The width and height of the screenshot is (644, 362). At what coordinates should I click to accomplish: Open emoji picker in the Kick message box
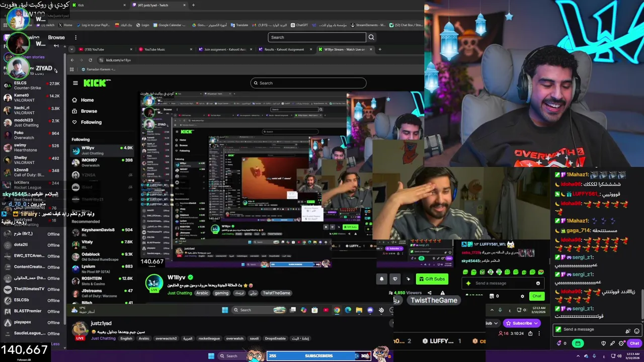coord(538,283)
